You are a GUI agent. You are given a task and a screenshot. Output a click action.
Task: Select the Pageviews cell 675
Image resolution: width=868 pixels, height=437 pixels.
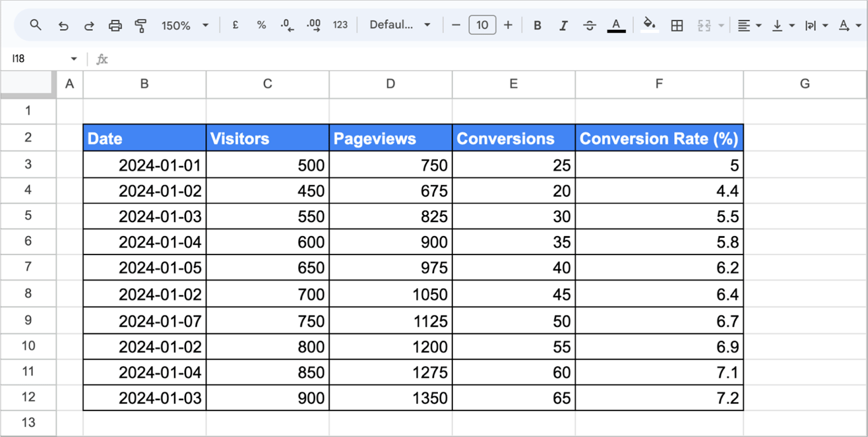pos(391,190)
